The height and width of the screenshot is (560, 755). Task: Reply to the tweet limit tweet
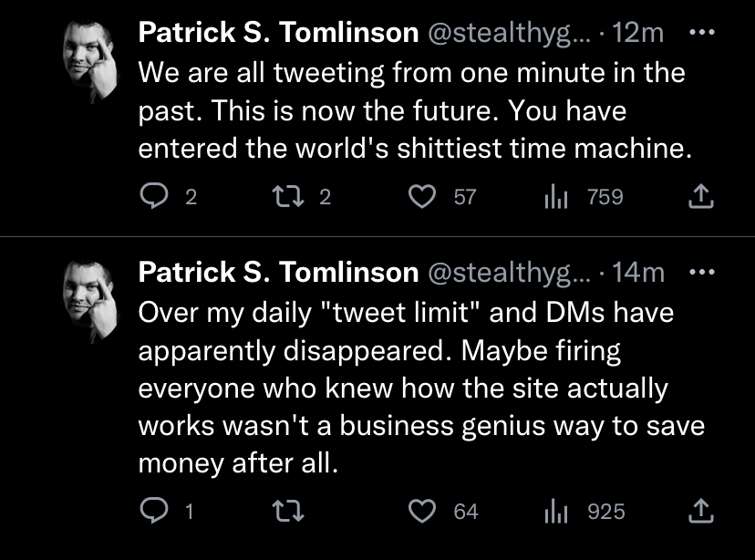154,511
